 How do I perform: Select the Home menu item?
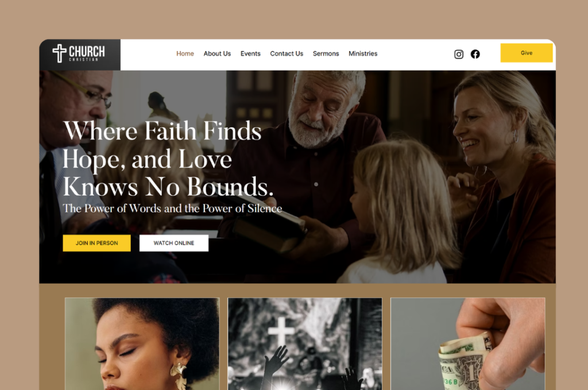pos(185,53)
